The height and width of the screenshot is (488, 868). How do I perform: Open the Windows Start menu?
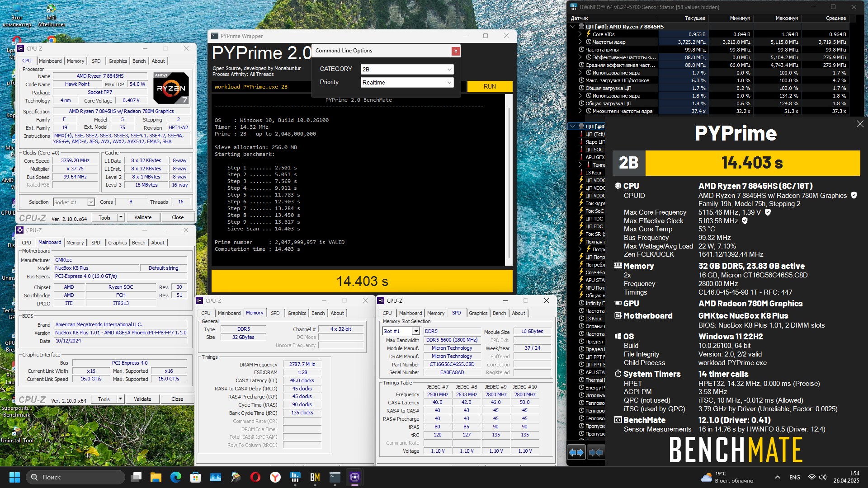point(14,477)
